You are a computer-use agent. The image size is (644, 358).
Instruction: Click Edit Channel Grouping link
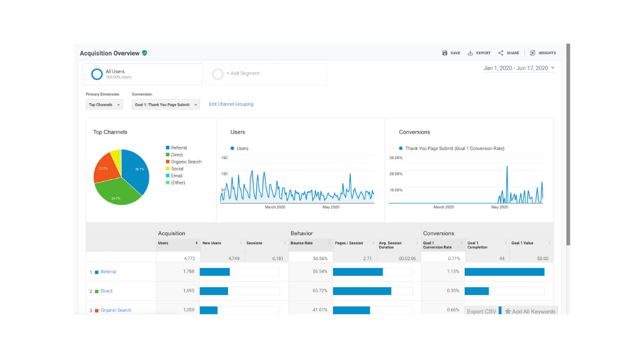click(231, 104)
